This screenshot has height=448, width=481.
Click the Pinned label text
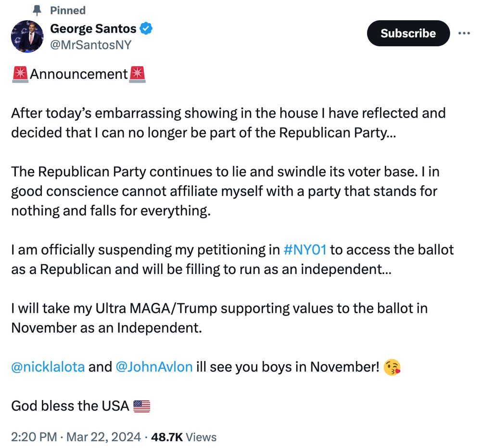click(x=68, y=11)
